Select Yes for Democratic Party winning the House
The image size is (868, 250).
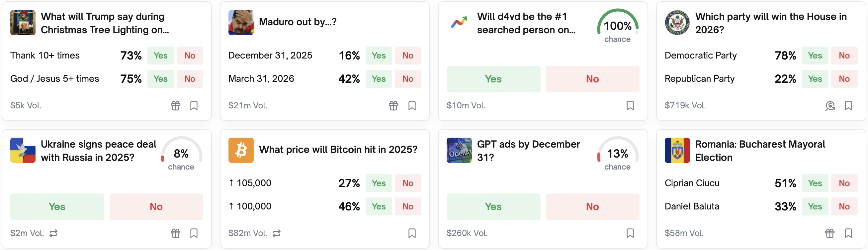pyautogui.click(x=815, y=55)
